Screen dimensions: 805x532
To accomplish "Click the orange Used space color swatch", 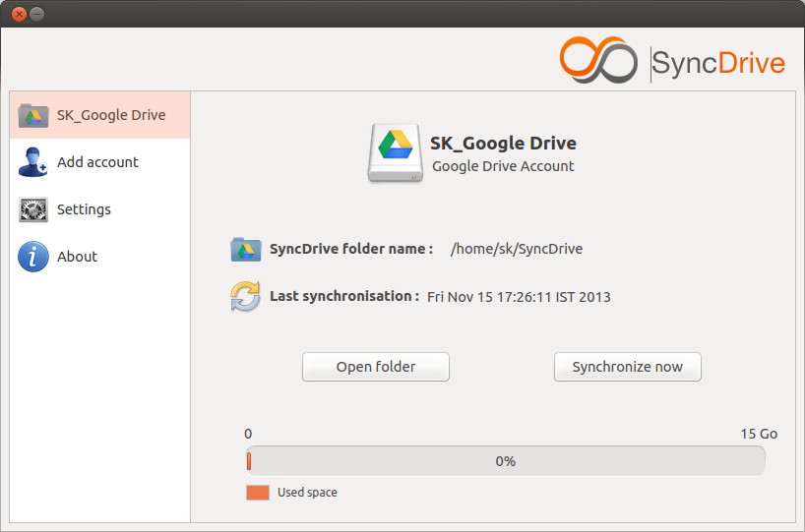I will click(258, 493).
